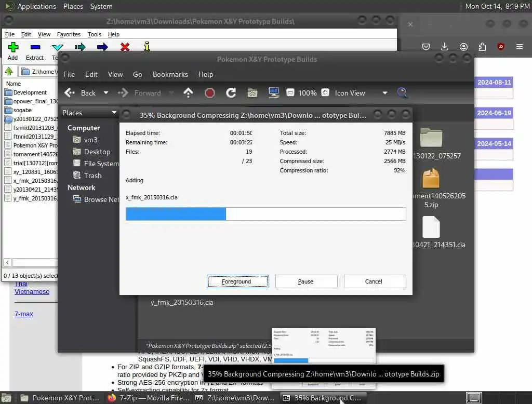Click the 7-Zip Add icon
The width and height of the screenshot is (532, 404).
13,47
